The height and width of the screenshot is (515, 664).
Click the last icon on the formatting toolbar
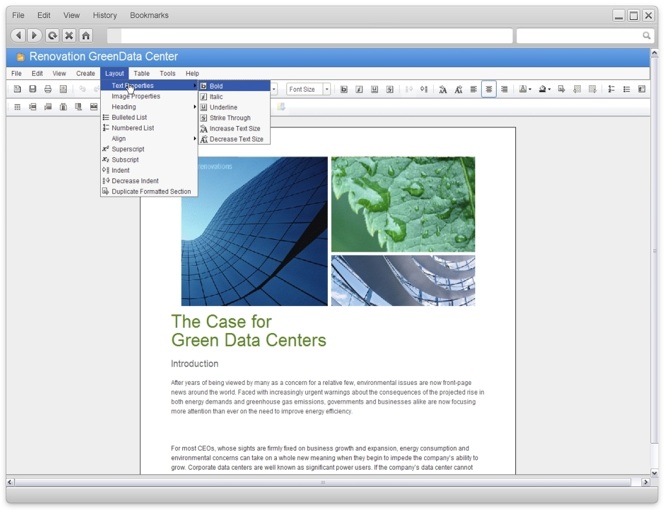[642, 89]
